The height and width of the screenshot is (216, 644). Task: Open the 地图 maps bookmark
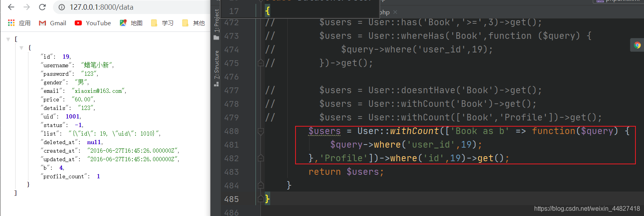pos(131,23)
